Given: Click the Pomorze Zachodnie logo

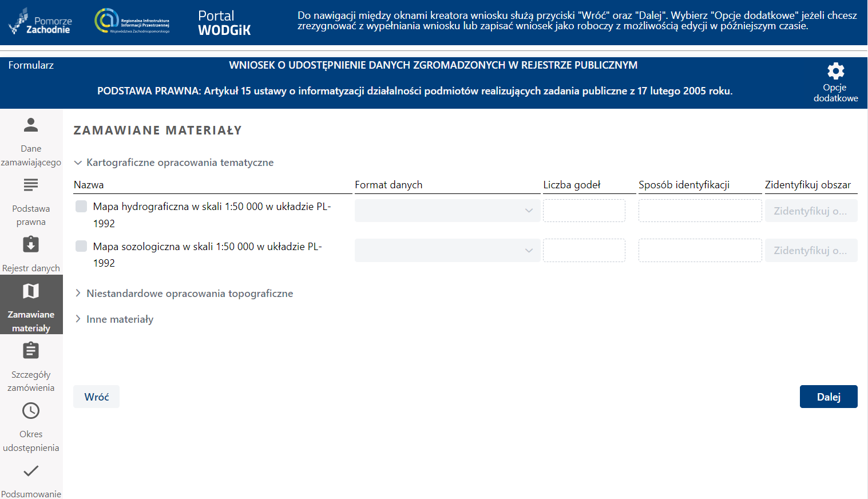Looking at the screenshot, I should [x=40, y=22].
